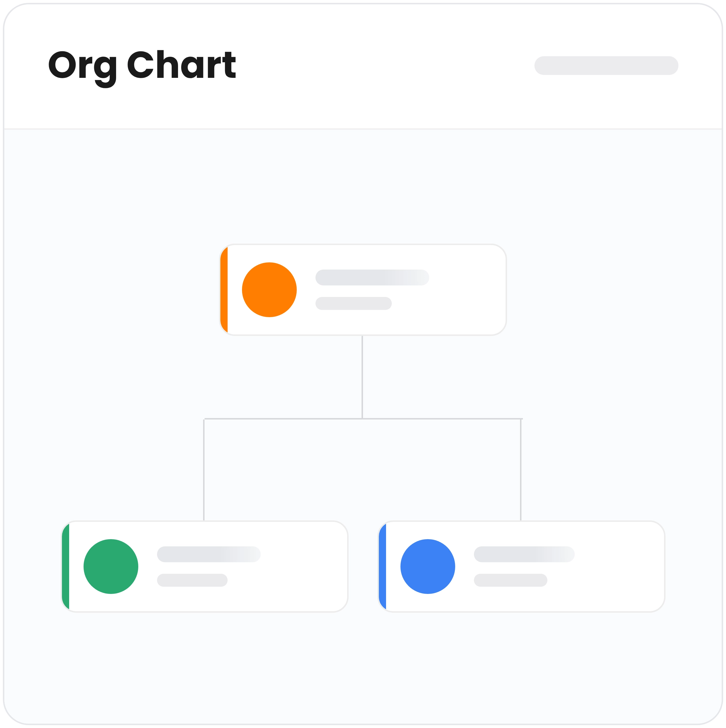Select the blue accent stripe on right card
The width and height of the screenshot is (726, 728).
coord(383,566)
